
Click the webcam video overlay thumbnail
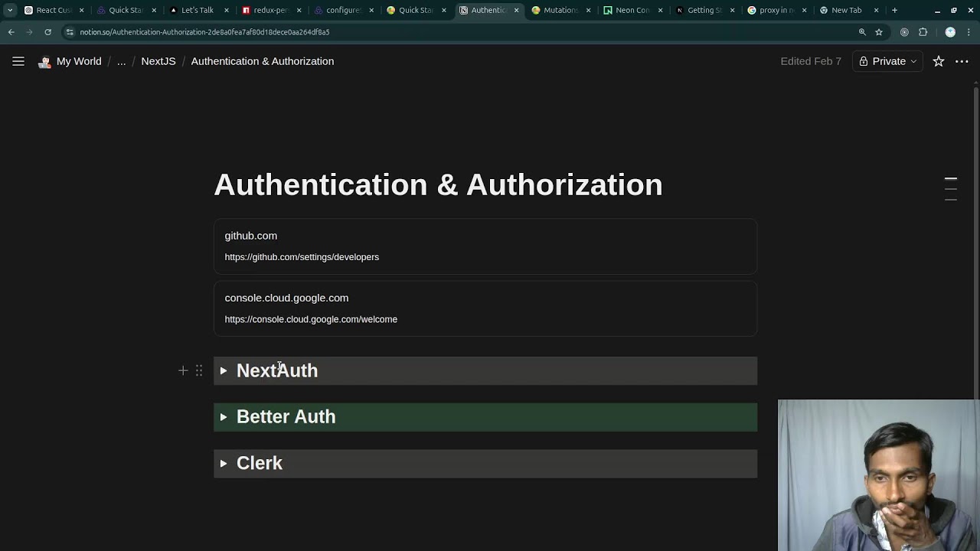(x=878, y=475)
